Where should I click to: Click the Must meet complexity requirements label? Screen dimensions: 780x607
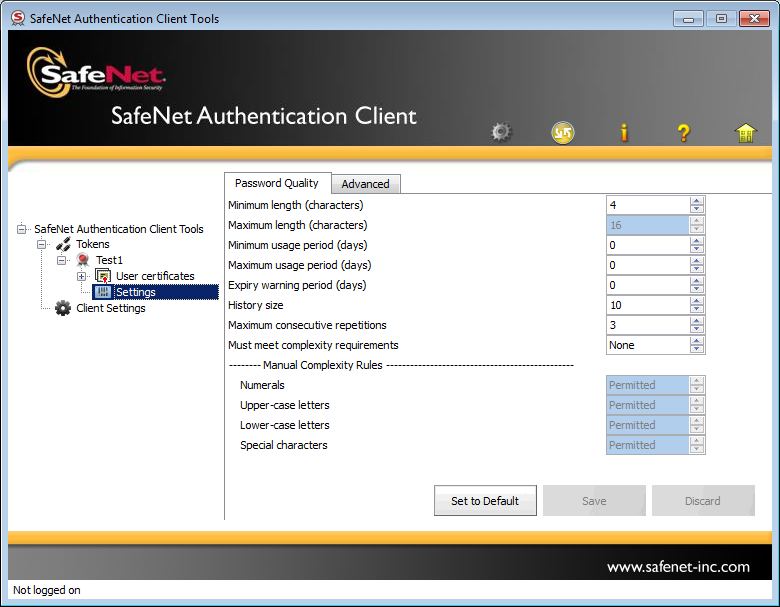(313, 345)
